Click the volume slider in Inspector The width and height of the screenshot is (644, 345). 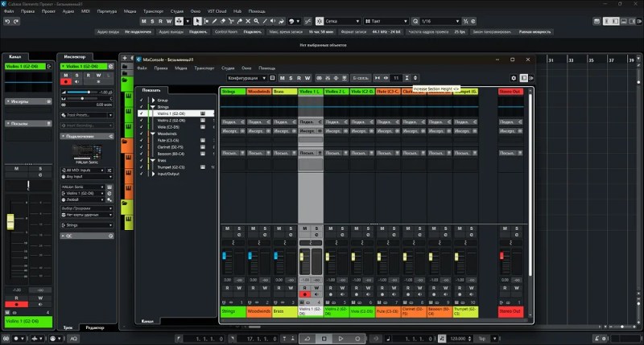(x=83, y=92)
